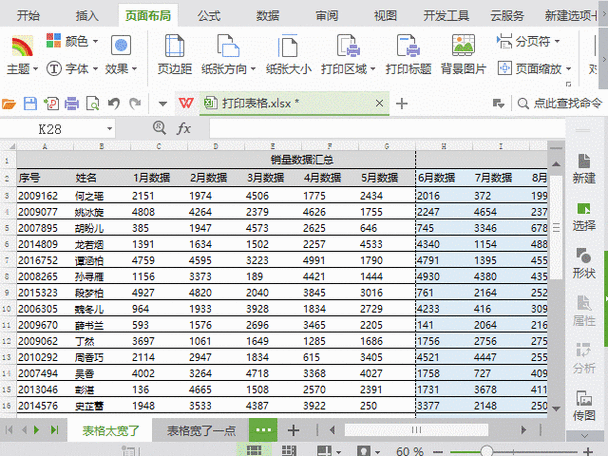Switch to the 插入 ribbon tab
This screenshot has height=456, width=608.
click(87, 16)
